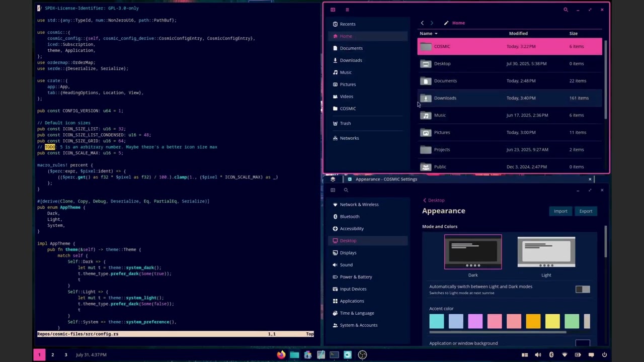
Task: Open the volume applet in the panel
Action: 538,355
